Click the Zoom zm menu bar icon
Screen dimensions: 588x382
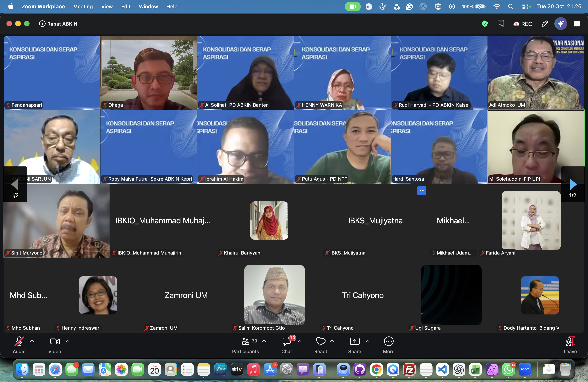[369, 6]
